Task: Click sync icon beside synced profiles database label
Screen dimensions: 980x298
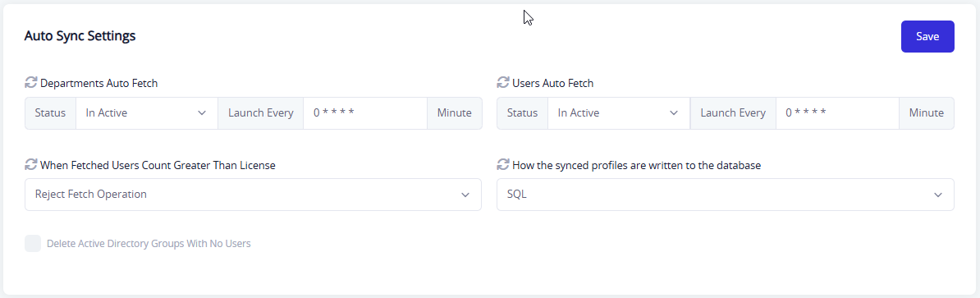Action: (502, 165)
